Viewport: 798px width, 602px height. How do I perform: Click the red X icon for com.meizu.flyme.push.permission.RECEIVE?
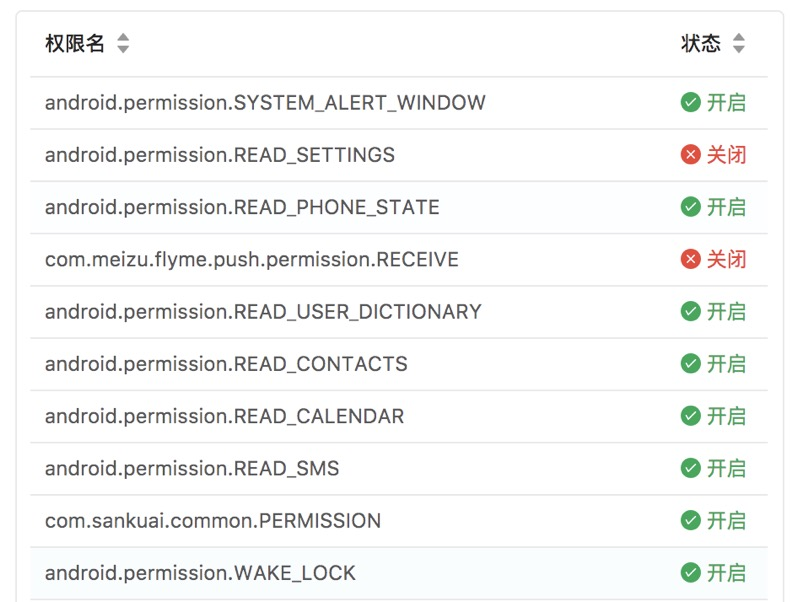690,260
